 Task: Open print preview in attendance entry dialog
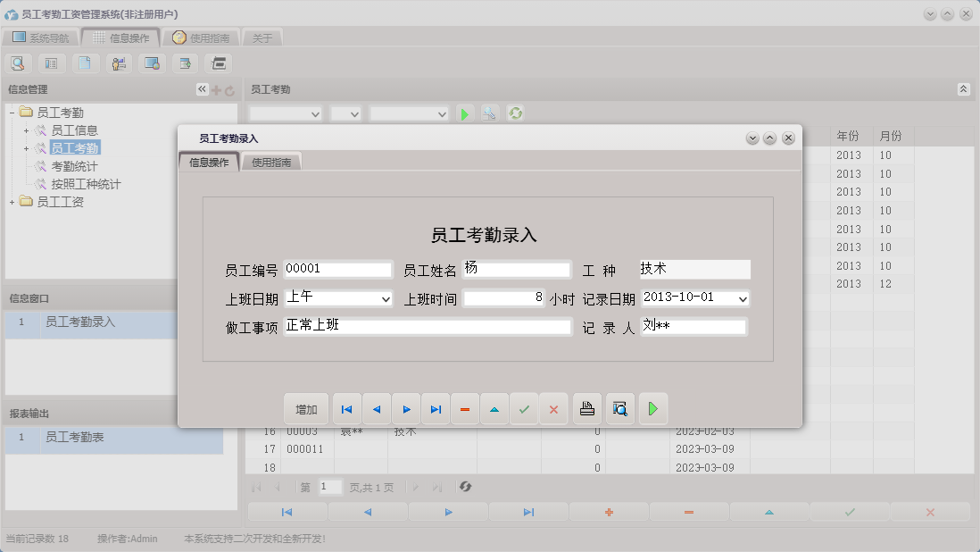coord(619,408)
